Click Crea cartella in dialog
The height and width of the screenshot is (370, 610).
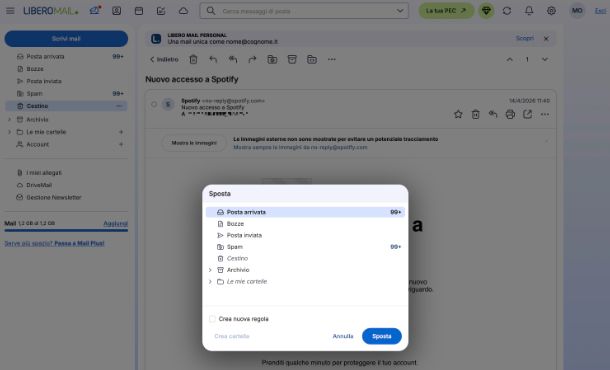(x=232, y=336)
